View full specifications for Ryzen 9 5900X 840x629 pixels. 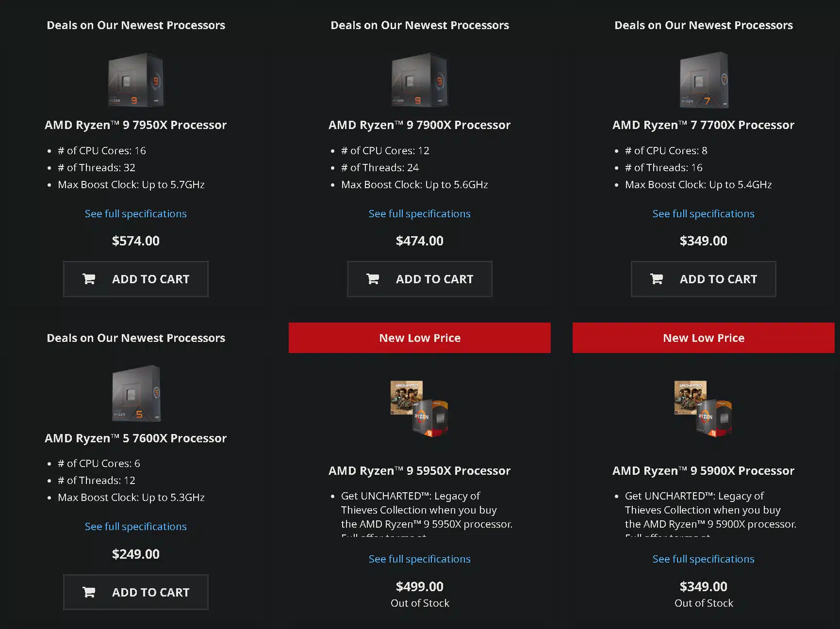pyautogui.click(x=704, y=559)
